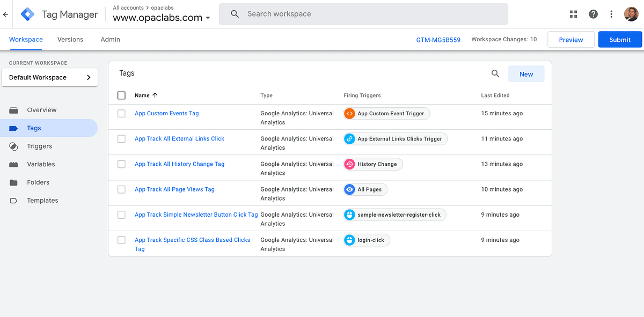Open App Track Simple Newsletter Button Click Tag
The height and width of the screenshot is (317, 644).
point(196,215)
